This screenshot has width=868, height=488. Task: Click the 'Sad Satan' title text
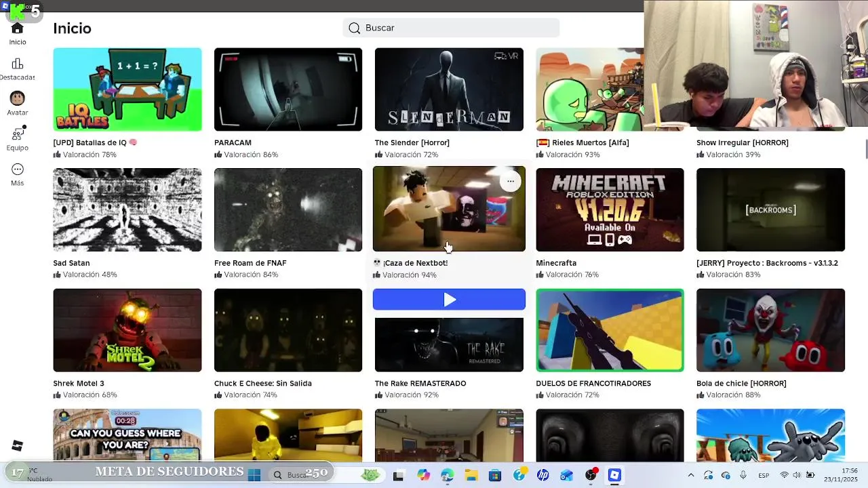click(71, 263)
